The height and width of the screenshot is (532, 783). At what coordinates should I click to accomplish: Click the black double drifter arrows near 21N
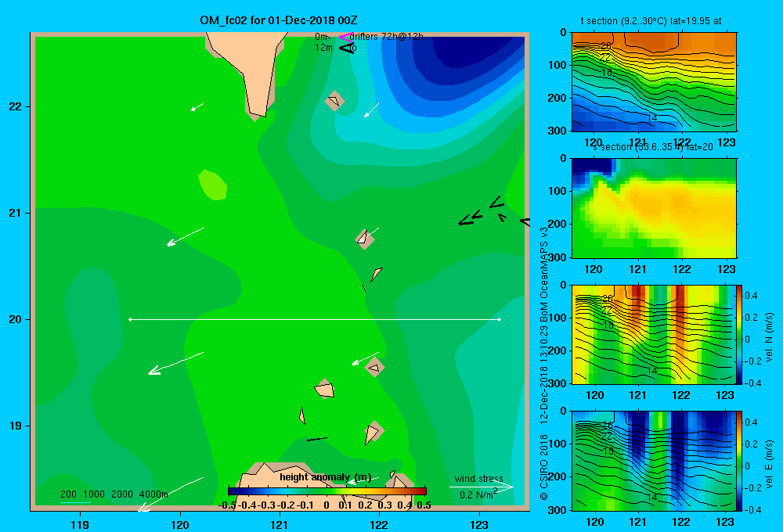[x=470, y=218]
